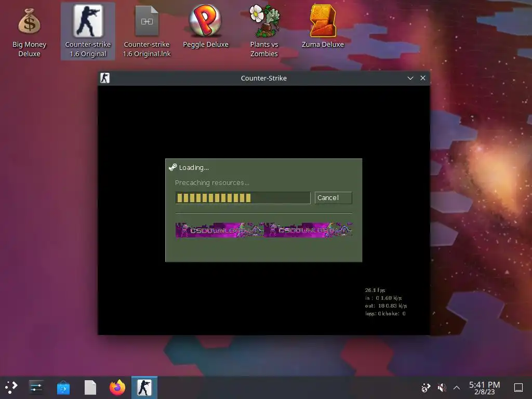This screenshot has width=532, height=399.
Task: Launch Firefox from the taskbar
Action: (117, 388)
